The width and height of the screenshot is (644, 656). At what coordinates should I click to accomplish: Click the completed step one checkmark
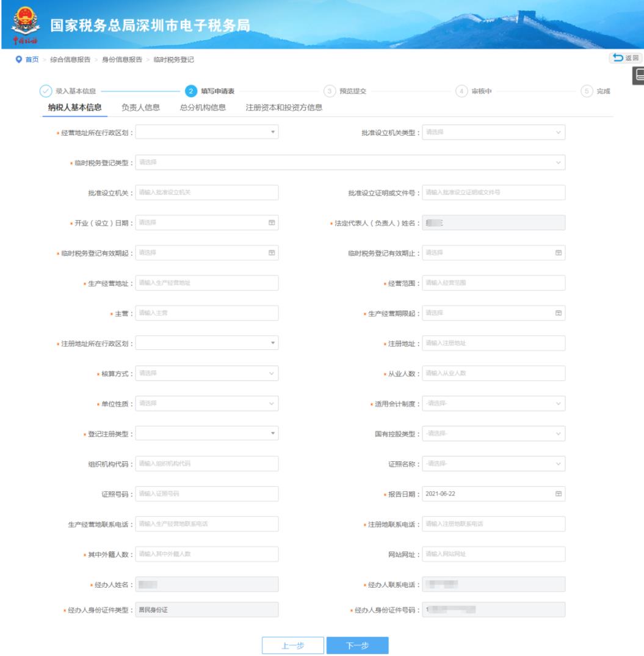[x=46, y=91]
